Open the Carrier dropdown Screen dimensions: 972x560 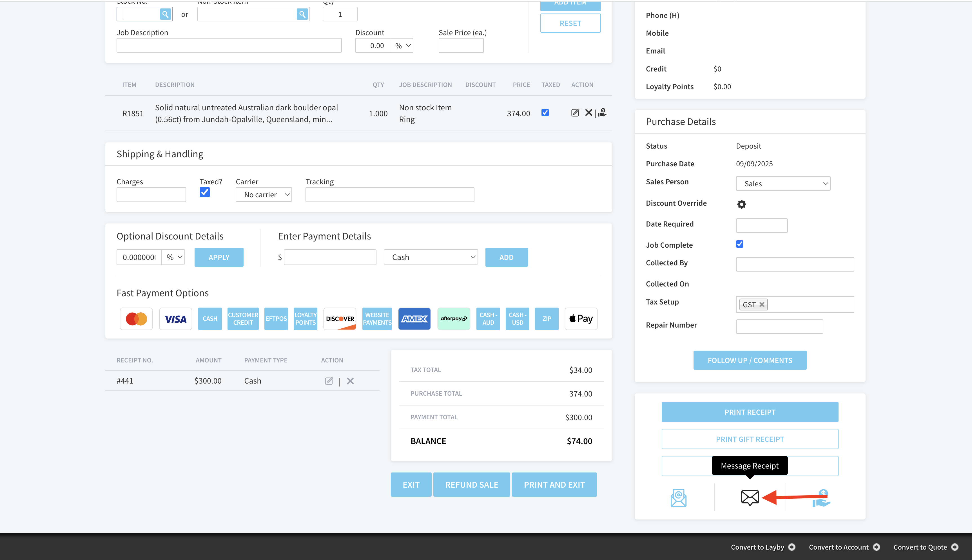[x=264, y=195]
